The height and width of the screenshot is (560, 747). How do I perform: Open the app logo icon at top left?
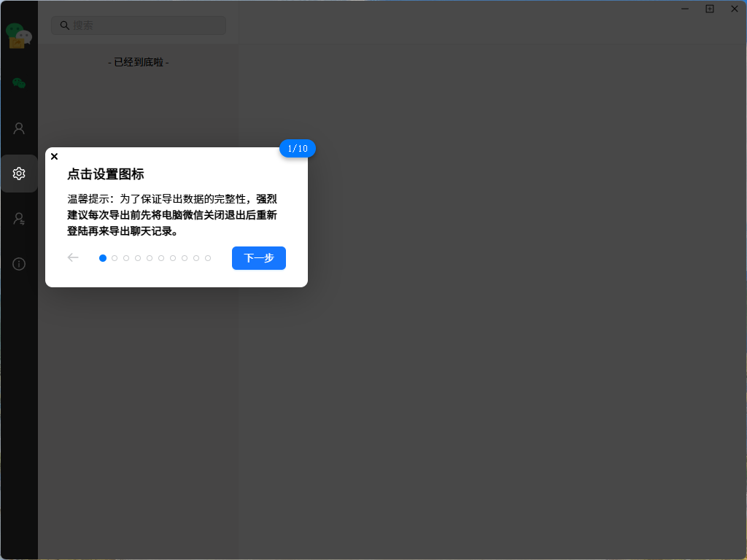(x=19, y=35)
